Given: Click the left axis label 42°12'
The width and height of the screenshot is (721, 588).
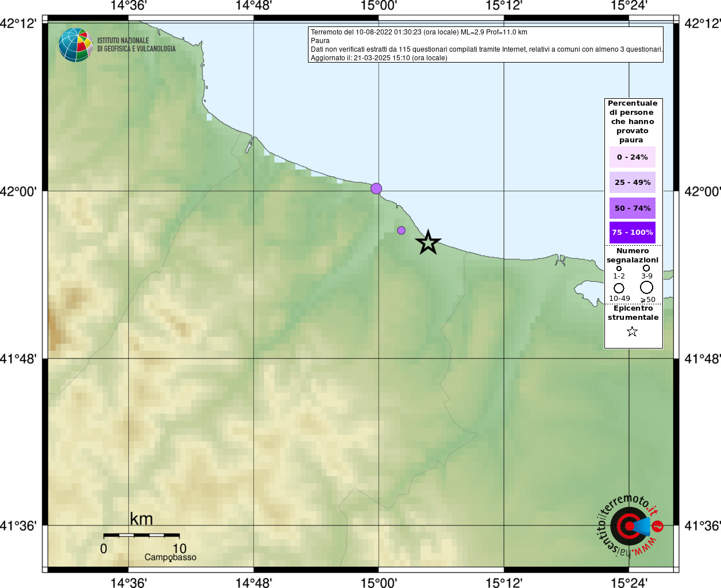Looking at the screenshot, I should pyautogui.click(x=18, y=24).
